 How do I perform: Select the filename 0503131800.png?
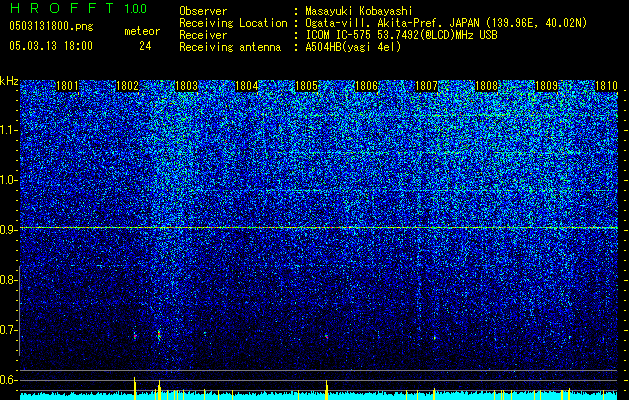(x=51, y=26)
